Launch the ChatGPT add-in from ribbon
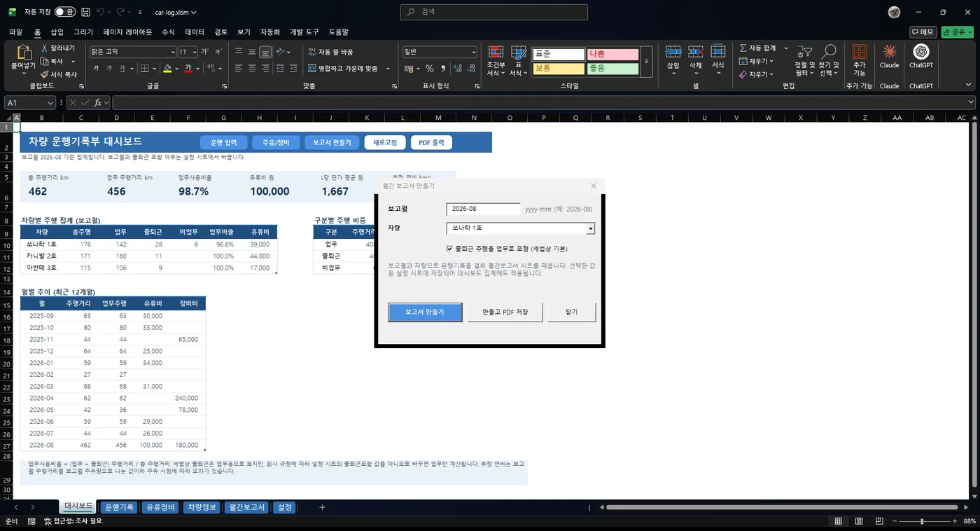 [920, 56]
